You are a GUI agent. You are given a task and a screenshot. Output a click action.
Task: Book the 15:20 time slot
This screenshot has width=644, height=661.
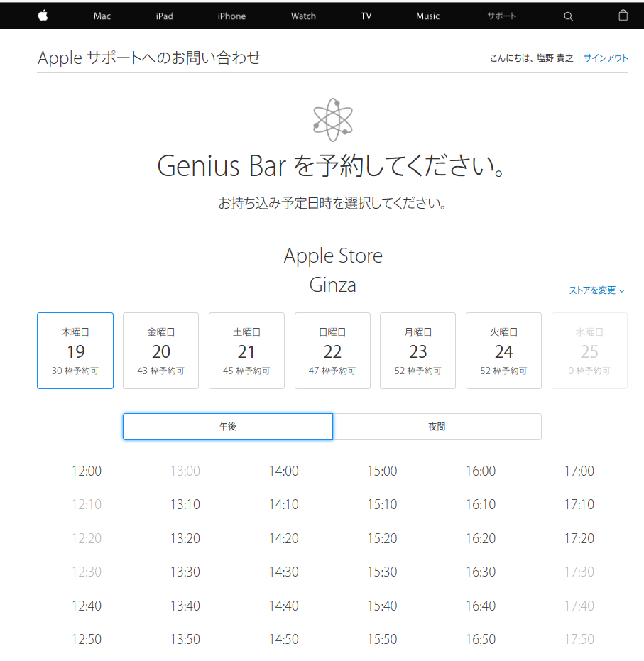(382, 538)
